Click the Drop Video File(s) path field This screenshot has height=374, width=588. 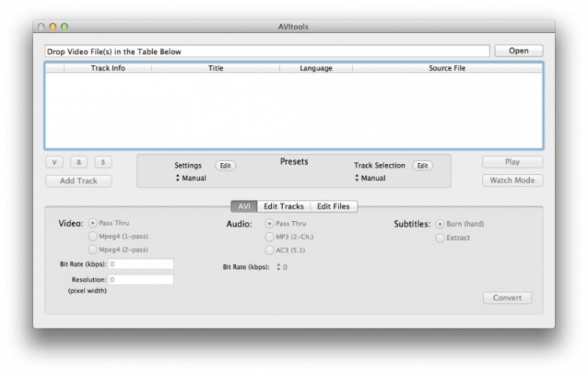point(267,52)
